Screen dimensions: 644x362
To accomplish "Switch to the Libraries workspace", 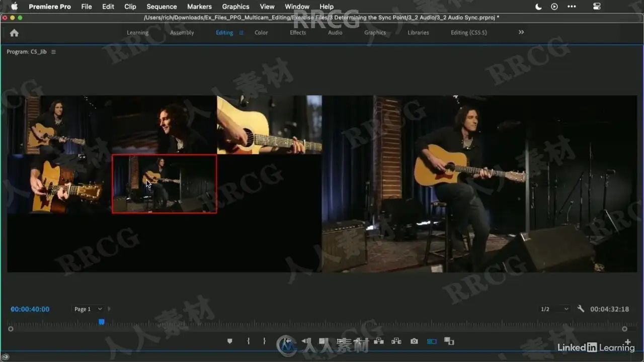I will click(x=418, y=33).
